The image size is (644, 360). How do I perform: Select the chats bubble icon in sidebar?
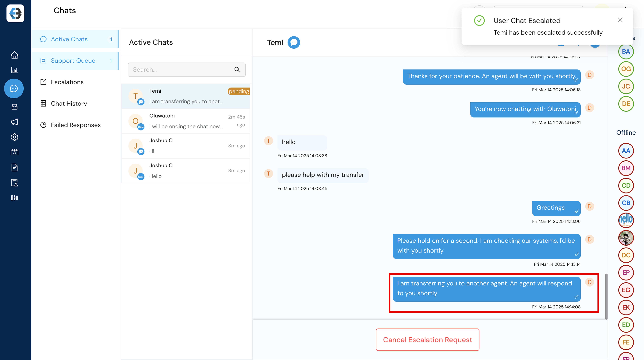click(14, 88)
